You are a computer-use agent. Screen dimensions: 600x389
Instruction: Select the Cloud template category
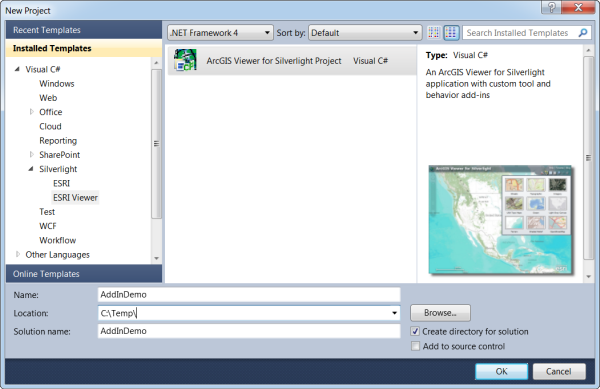coord(50,126)
